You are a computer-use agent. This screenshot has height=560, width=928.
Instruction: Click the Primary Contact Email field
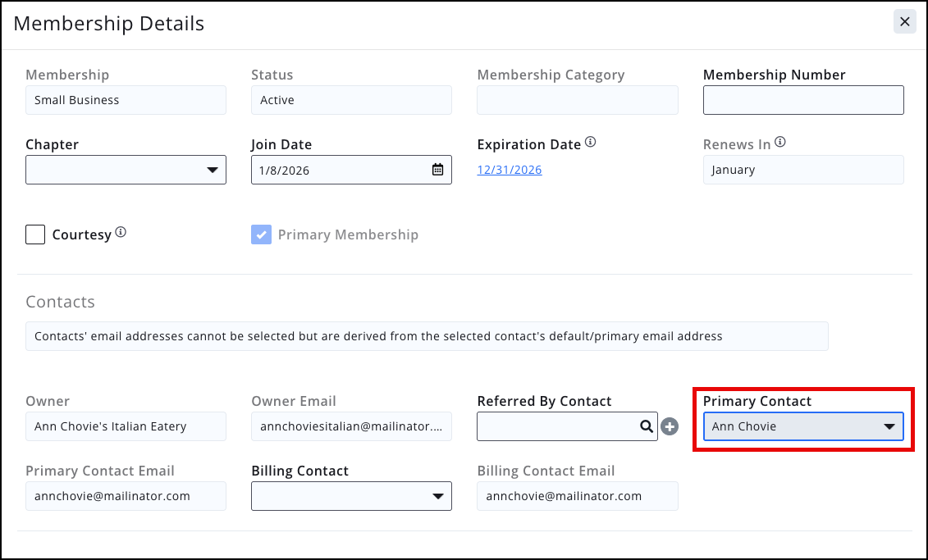[126, 496]
